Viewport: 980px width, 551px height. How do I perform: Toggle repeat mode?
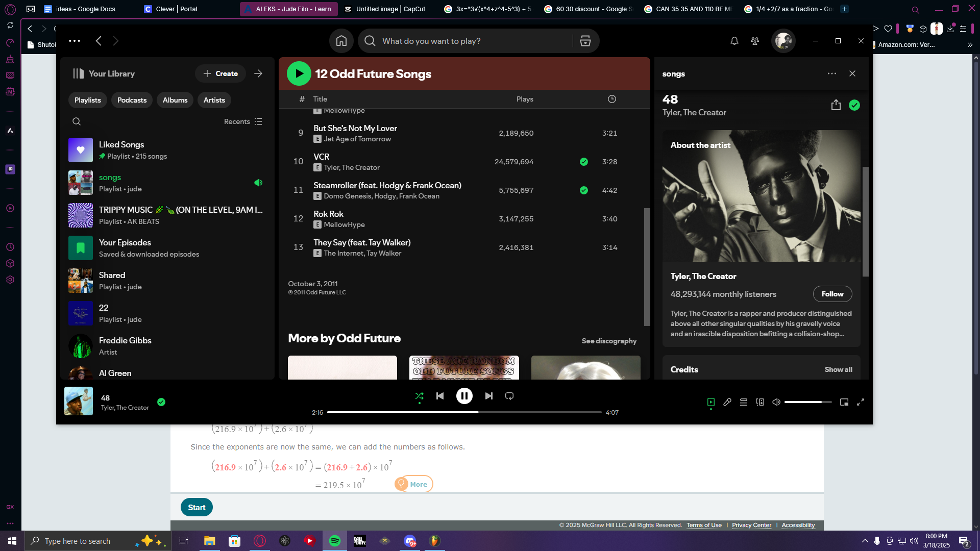coord(509,396)
